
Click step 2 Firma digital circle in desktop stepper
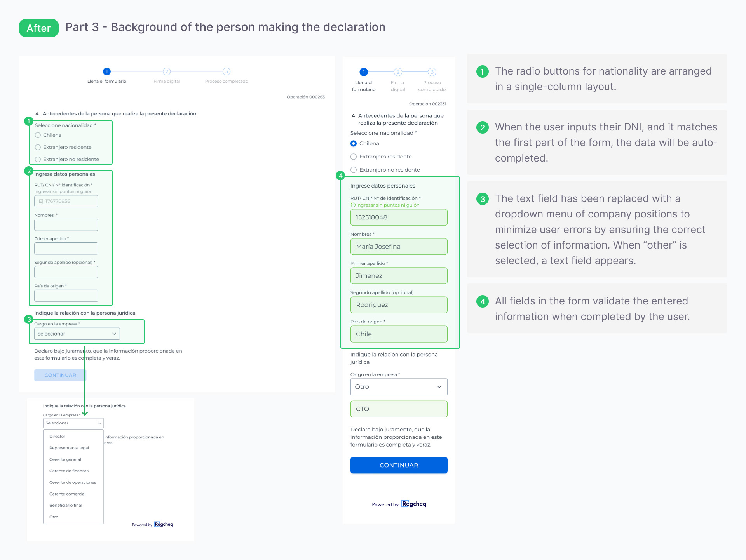click(167, 71)
